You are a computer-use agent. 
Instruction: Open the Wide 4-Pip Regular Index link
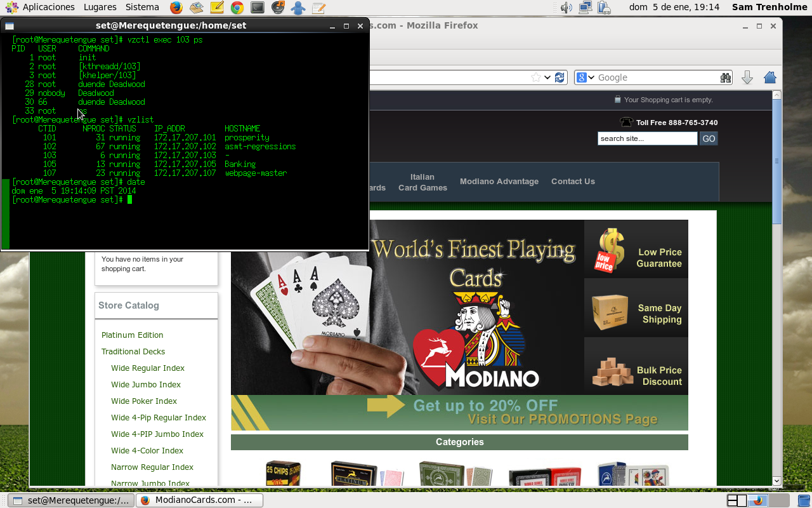click(159, 417)
